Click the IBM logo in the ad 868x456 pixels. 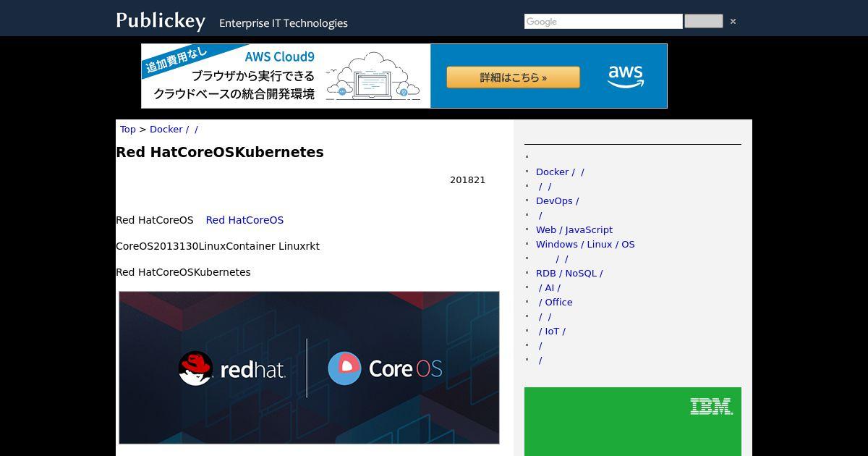tap(712, 407)
